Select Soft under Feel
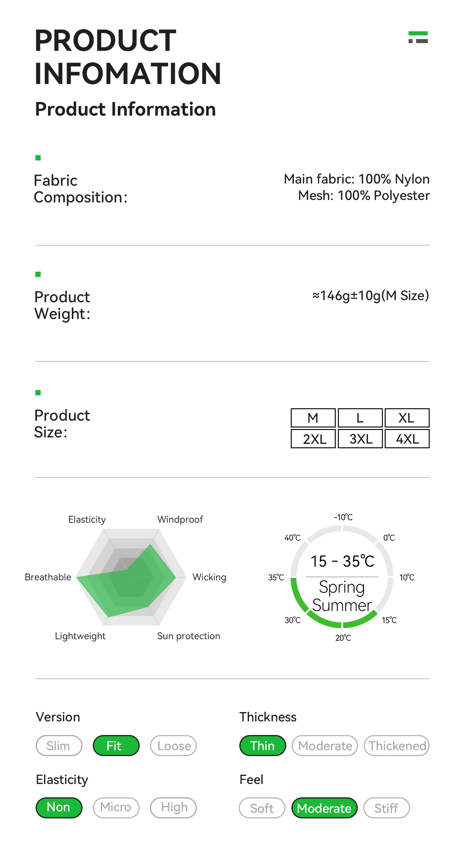The image size is (465, 868). coord(262,808)
